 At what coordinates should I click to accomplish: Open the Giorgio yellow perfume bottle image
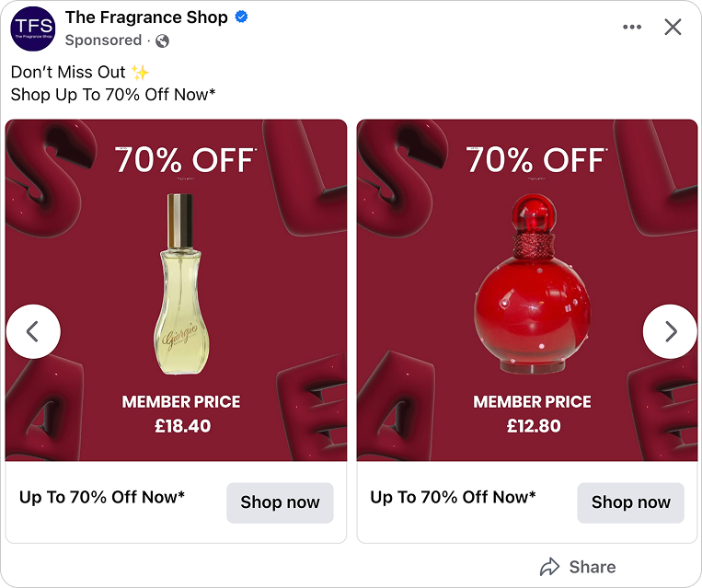click(176, 285)
